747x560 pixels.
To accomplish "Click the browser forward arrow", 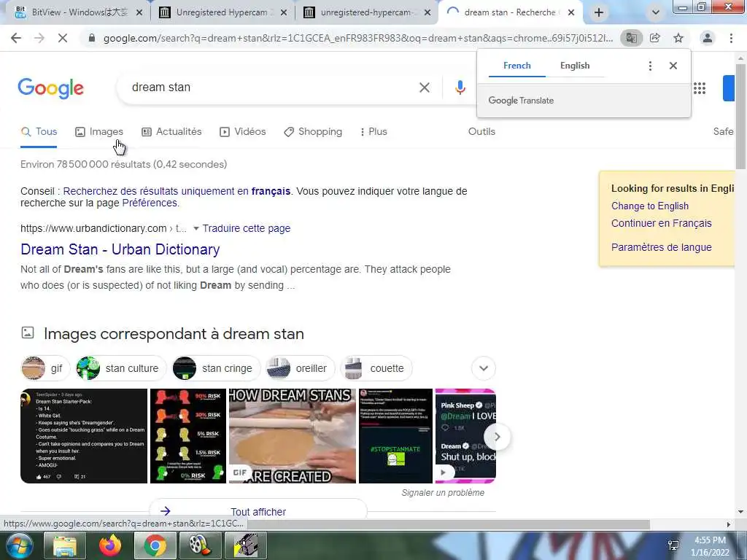I will pos(39,38).
